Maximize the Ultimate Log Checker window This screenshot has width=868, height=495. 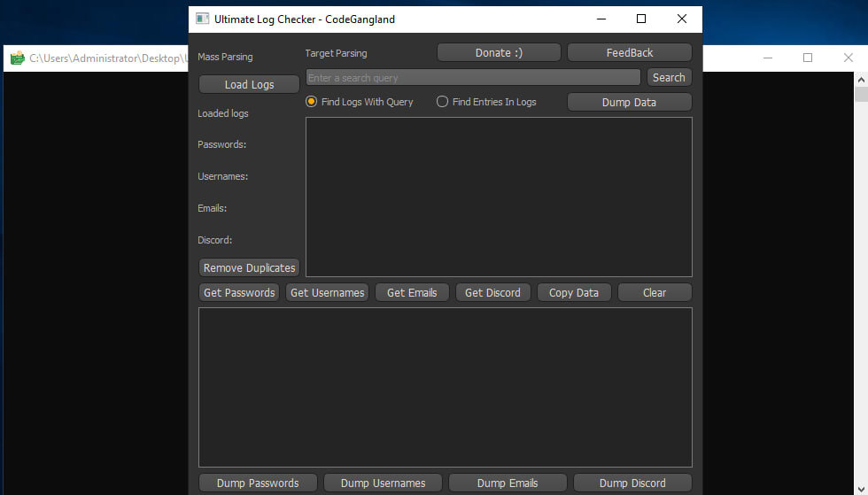click(x=641, y=19)
